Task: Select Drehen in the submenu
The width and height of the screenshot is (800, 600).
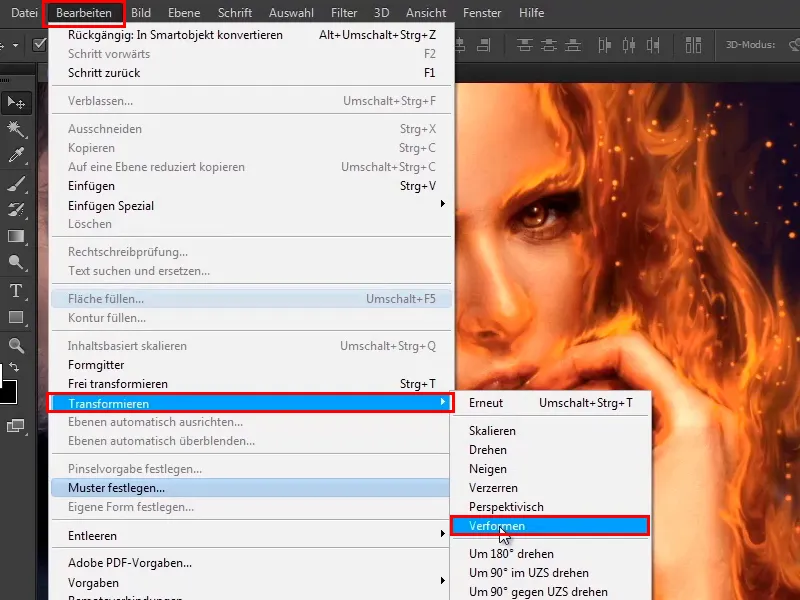Action: 550,449
